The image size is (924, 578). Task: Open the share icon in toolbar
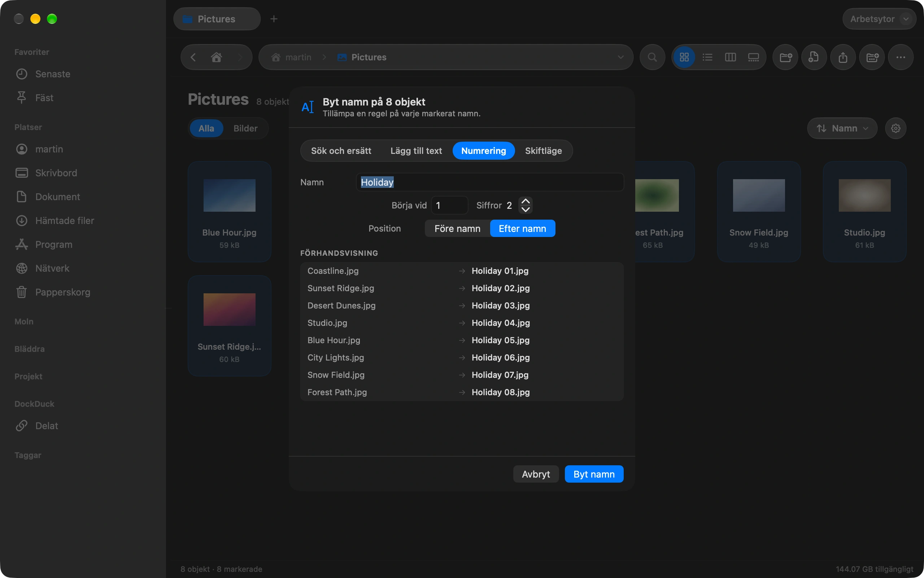pyautogui.click(x=843, y=57)
